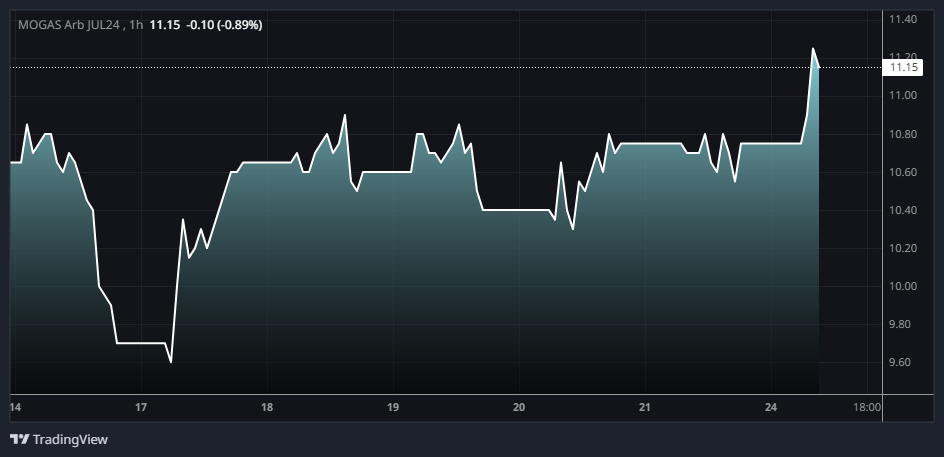Image resolution: width=944 pixels, height=457 pixels.
Task: Click the MOGAS Arb JUL24 symbol title
Action: coord(69,24)
